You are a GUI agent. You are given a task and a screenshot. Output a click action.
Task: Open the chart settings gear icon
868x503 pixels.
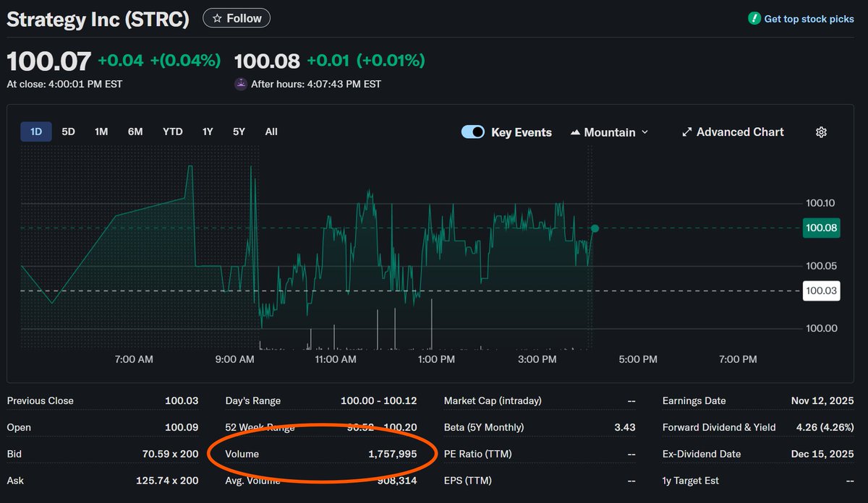(x=821, y=132)
